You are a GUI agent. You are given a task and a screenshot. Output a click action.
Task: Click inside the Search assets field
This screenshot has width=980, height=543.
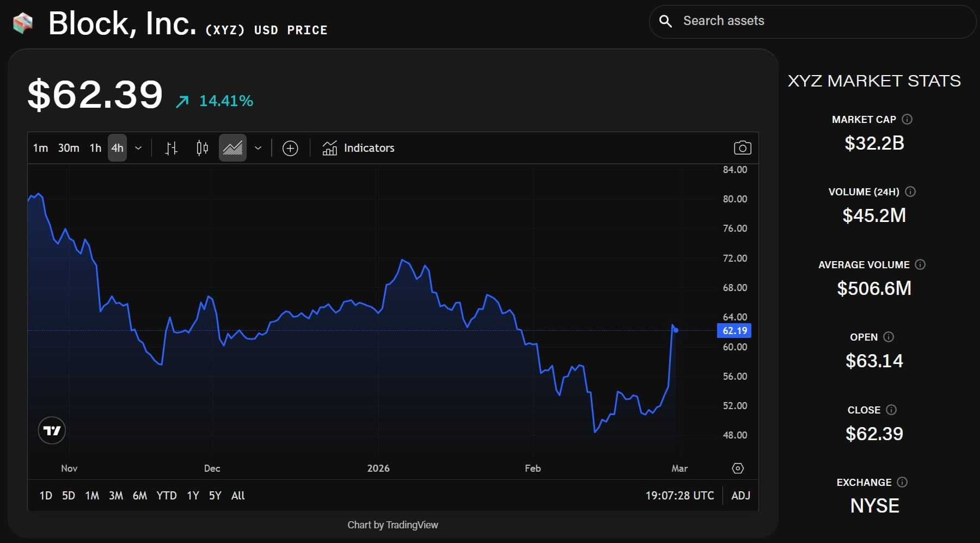coord(789,21)
